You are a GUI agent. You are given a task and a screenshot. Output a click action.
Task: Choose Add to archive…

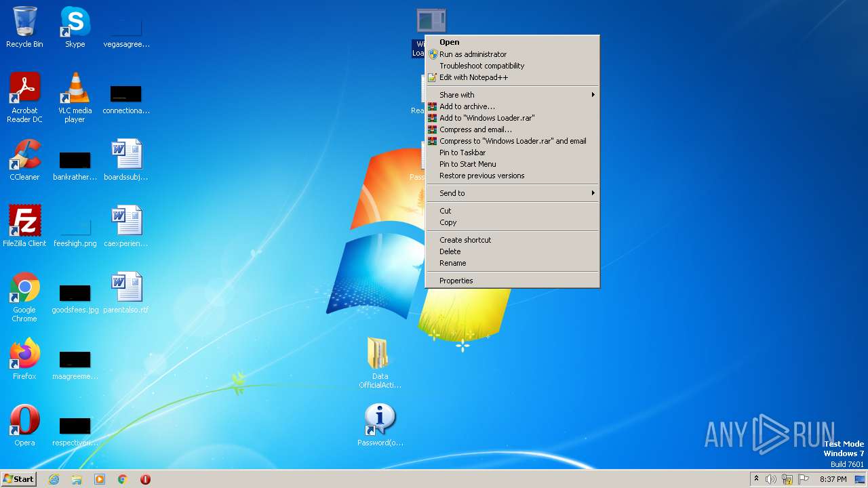click(x=512, y=106)
